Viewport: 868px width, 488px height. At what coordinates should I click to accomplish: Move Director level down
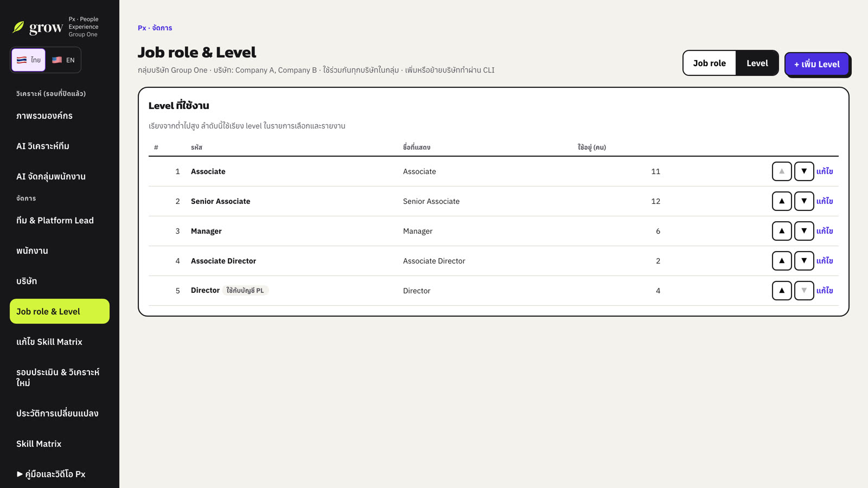tap(804, 291)
